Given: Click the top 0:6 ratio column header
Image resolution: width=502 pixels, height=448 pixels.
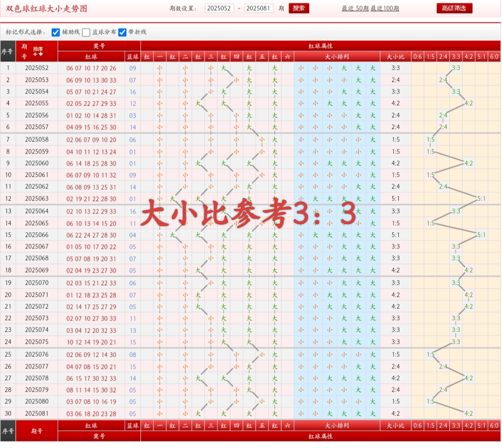Looking at the screenshot, I should (x=417, y=57).
